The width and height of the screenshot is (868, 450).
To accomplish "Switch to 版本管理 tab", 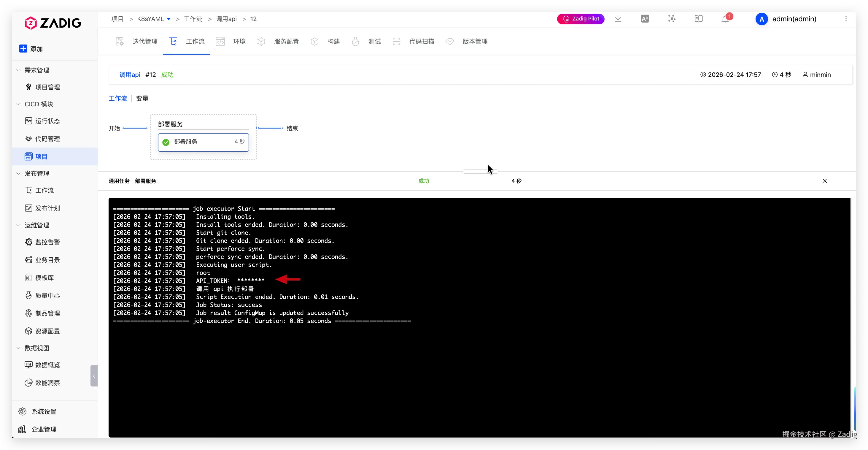I will click(467, 42).
